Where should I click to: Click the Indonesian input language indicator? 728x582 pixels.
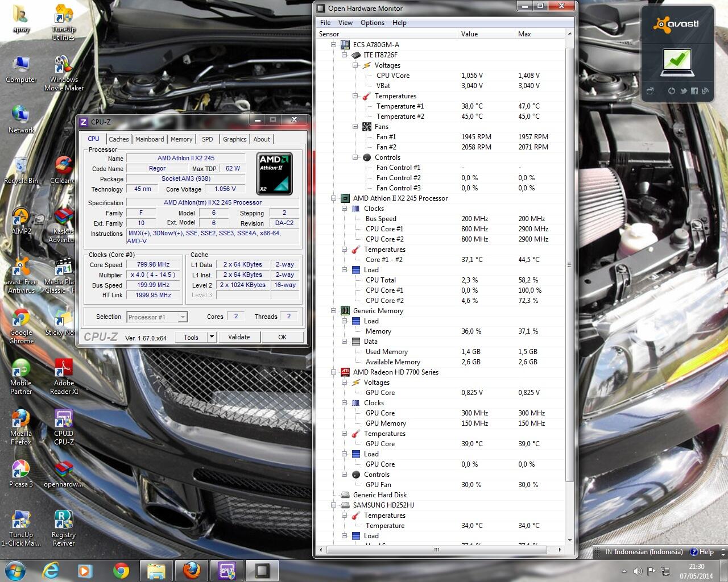[644, 552]
